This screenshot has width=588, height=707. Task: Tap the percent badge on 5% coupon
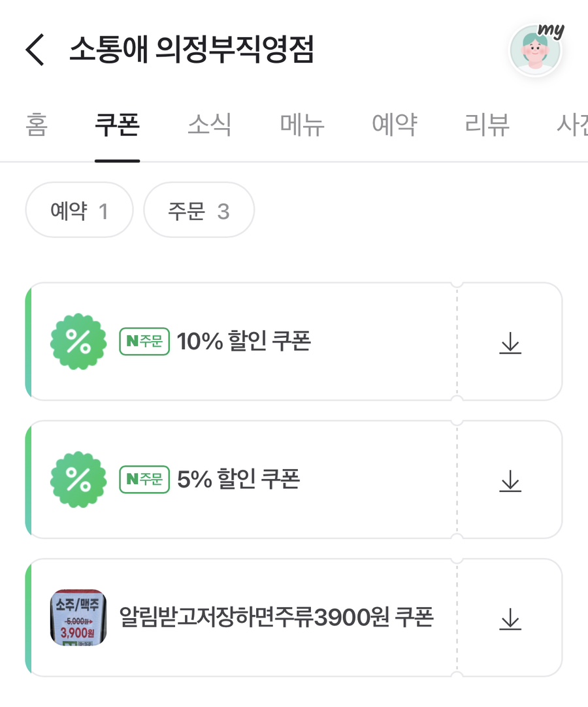point(78,480)
